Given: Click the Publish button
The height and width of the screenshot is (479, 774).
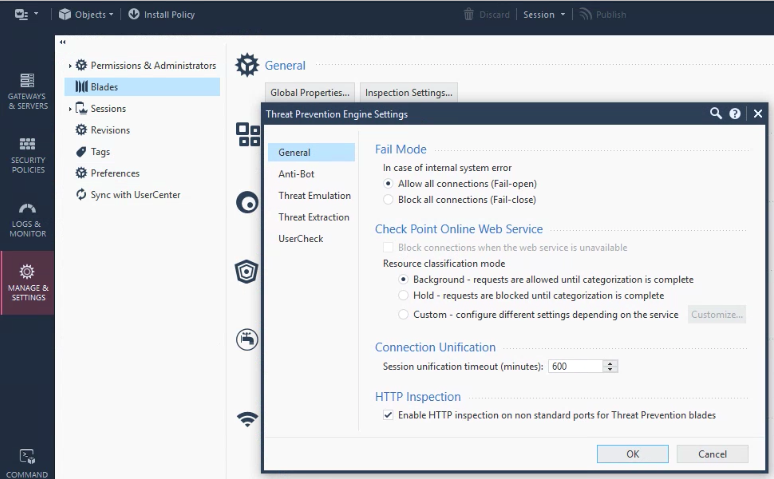Looking at the screenshot, I should (x=603, y=15).
